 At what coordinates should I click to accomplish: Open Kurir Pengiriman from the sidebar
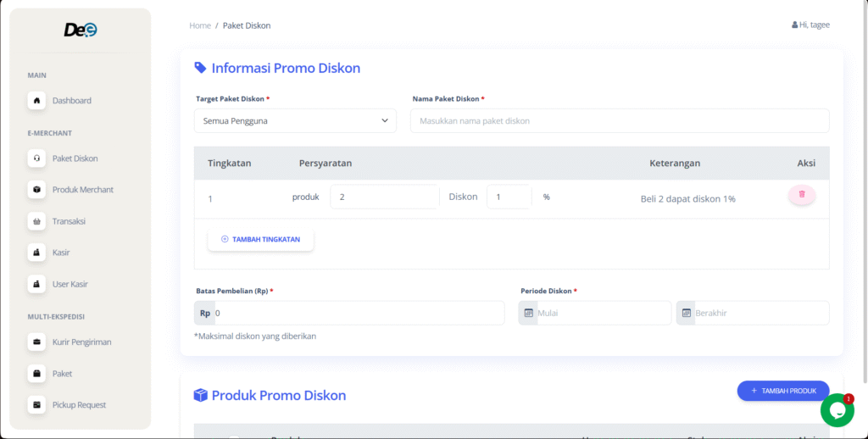[x=81, y=342]
